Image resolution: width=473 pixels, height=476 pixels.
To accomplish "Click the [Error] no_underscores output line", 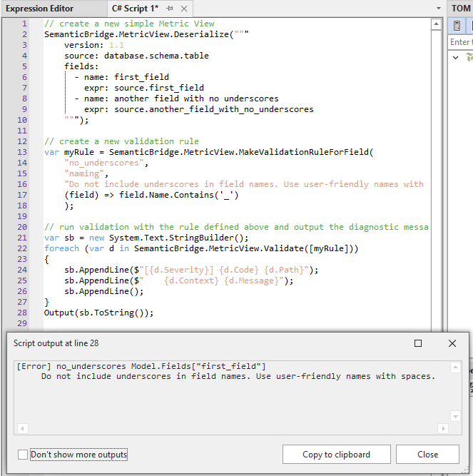I will [141, 366].
